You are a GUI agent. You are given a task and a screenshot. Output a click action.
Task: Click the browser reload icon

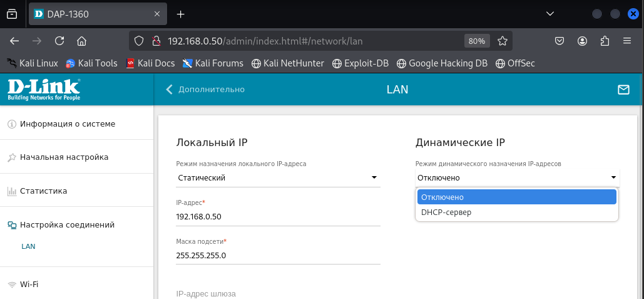pos(59,41)
